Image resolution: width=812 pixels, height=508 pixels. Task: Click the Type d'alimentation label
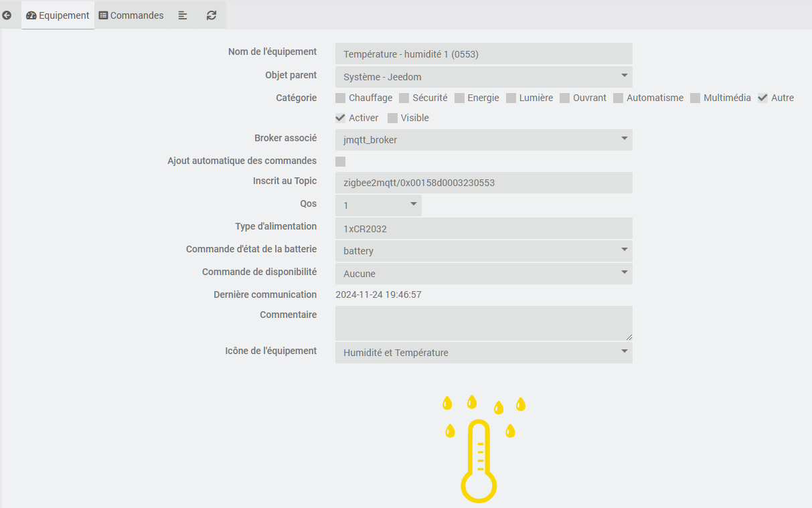(x=276, y=226)
